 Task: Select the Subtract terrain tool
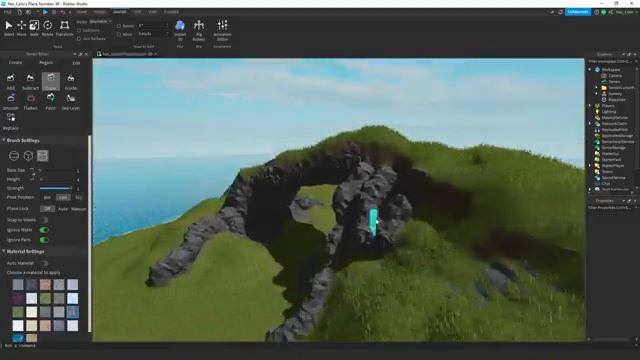click(30, 82)
